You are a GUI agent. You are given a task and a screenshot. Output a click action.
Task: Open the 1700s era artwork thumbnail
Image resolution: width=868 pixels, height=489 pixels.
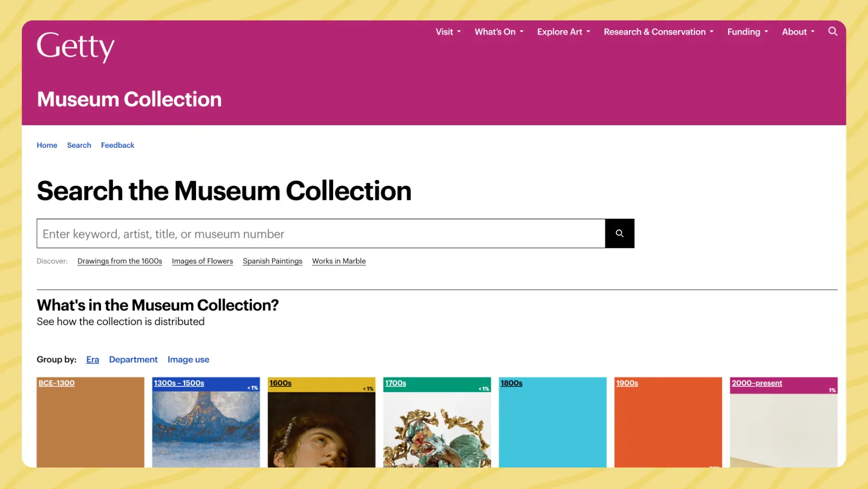tap(437, 430)
